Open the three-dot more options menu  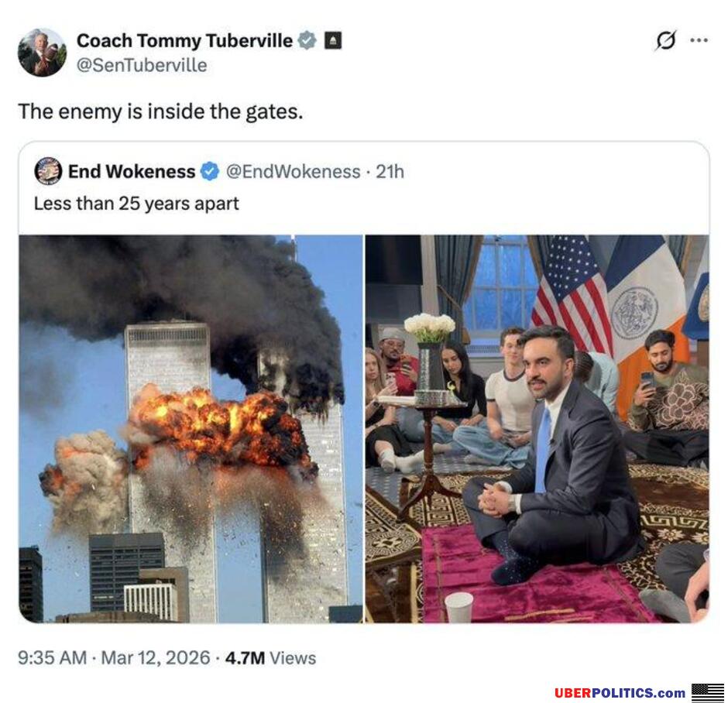pyautogui.click(x=699, y=40)
